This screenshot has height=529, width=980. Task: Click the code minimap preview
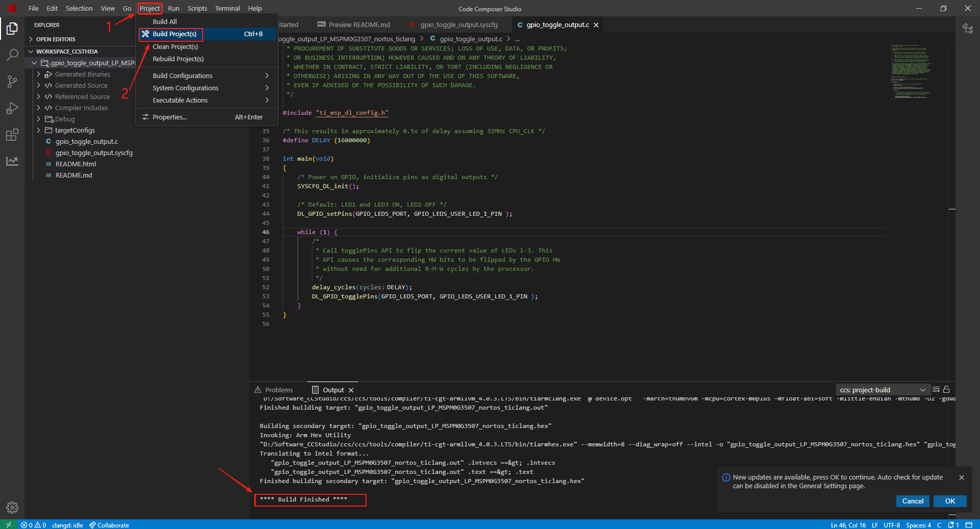tap(911, 71)
